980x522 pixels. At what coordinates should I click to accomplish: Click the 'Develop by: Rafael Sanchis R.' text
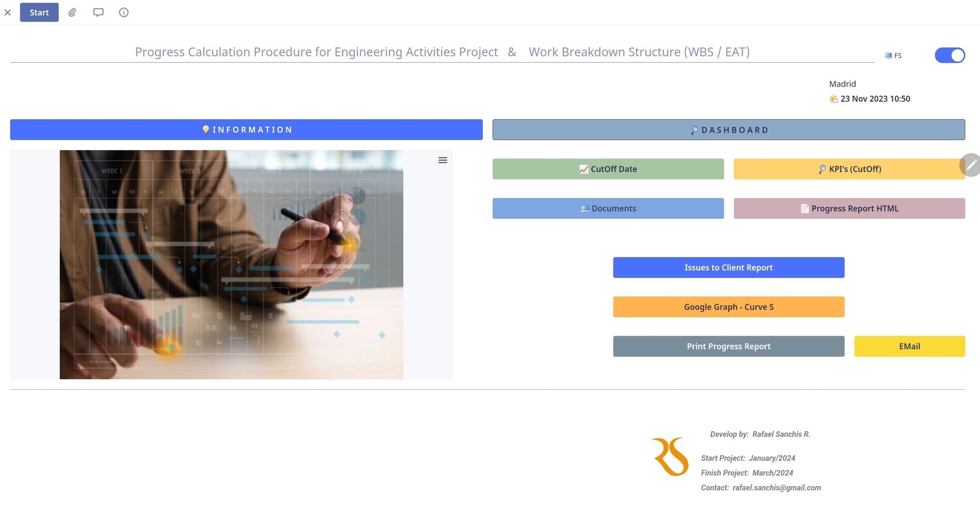[x=760, y=434]
